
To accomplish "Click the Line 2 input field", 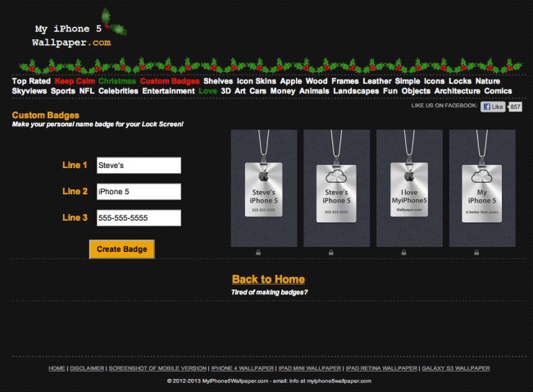I will (x=139, y=191).
